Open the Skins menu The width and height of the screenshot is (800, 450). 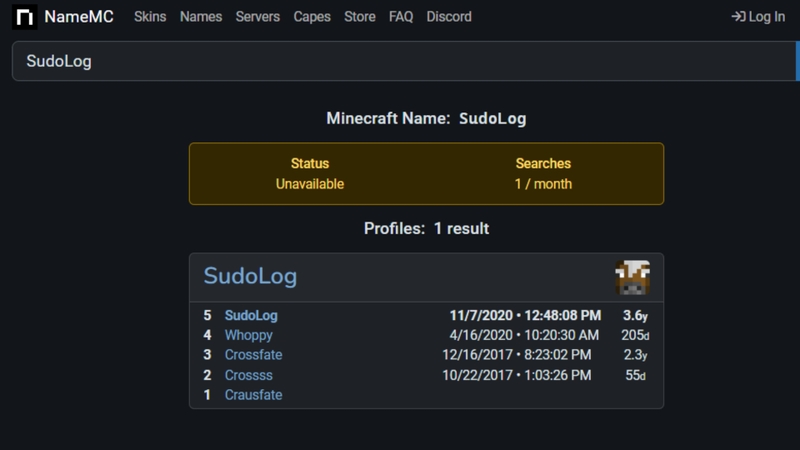click(x=150, y=17)
